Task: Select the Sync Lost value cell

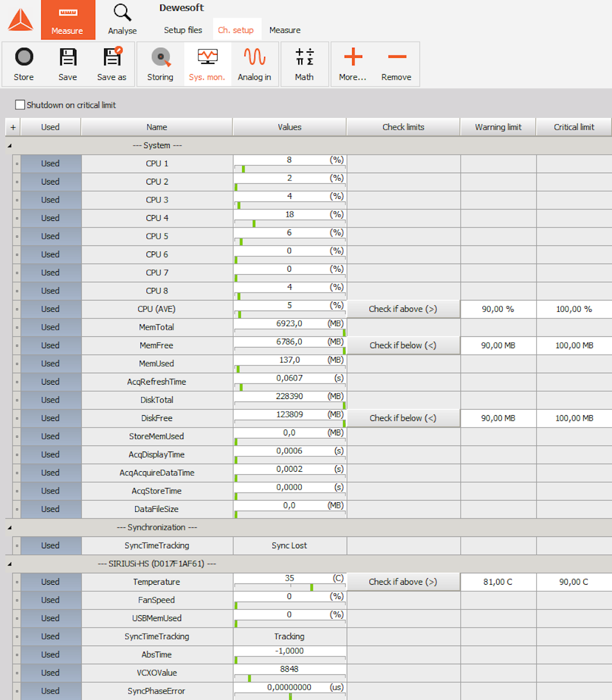Action: [x=290, y=545]
